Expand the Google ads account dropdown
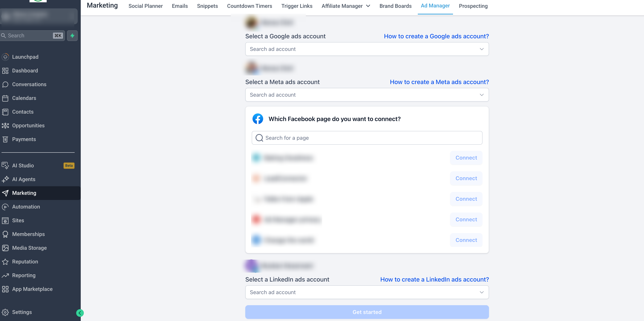Screen dimensions: 644x321 coord(482,49)
